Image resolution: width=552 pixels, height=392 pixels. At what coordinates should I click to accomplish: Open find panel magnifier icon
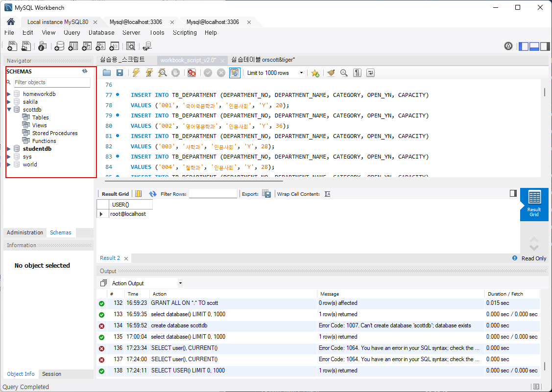(x=344, y=73)
